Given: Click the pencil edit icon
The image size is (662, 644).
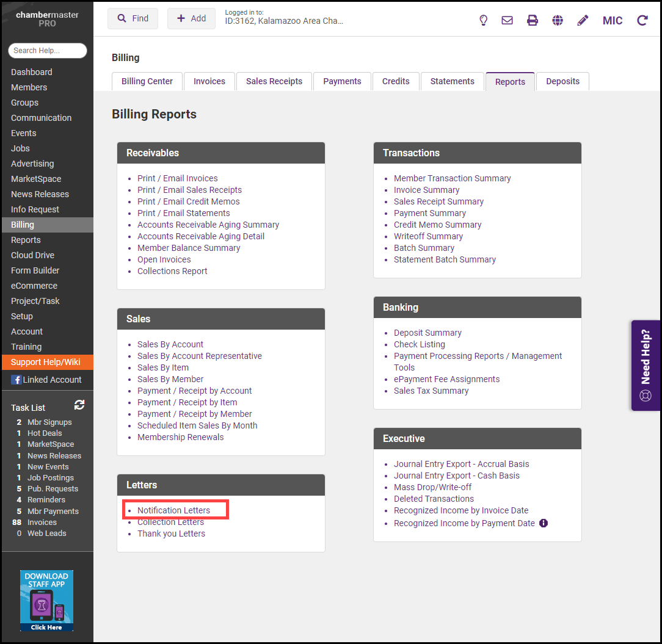Looking at the screenshot, I should pyautogui.click(x=583, y=20).
